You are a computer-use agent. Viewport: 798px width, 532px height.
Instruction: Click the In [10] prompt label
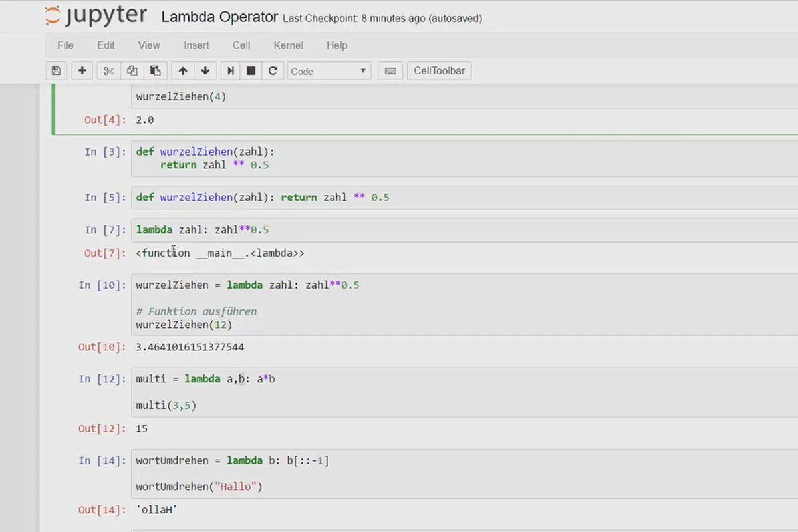coord(102,285)
